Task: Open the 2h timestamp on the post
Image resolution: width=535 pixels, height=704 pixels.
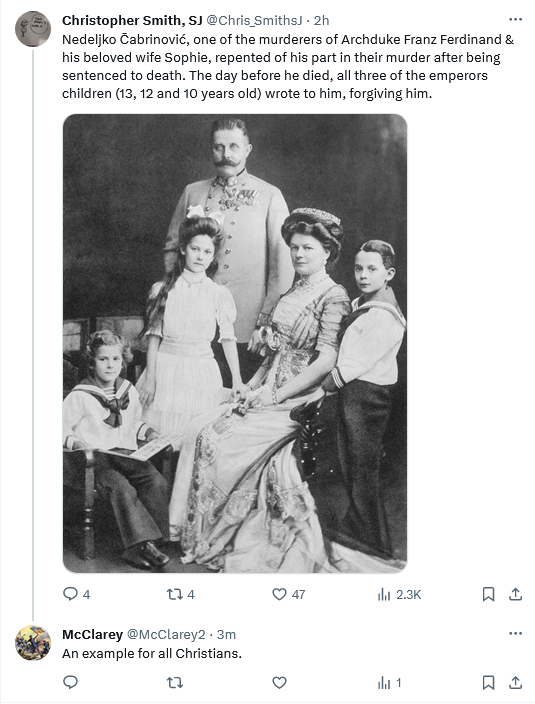Action: pyautogui.click(x=321, y=21)
